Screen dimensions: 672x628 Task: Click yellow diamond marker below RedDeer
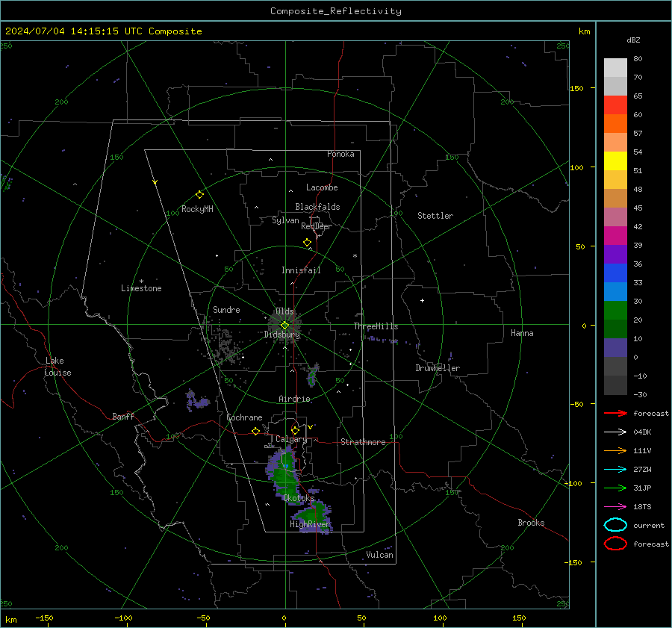(307, 243)
